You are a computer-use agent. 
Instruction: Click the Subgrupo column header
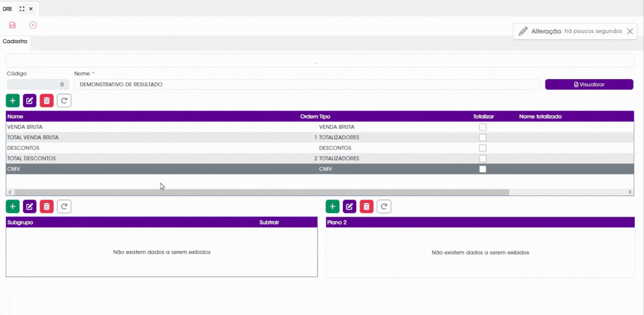click(x=20, y=222)
